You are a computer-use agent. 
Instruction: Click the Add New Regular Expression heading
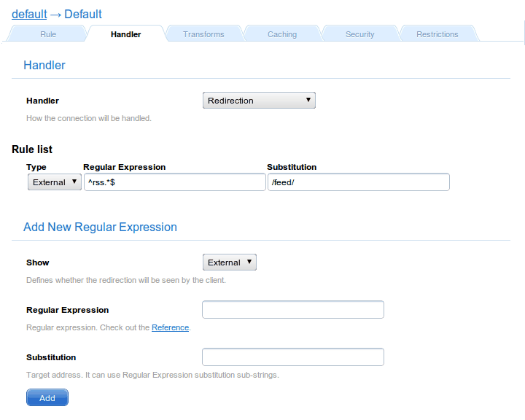(100, 227)
